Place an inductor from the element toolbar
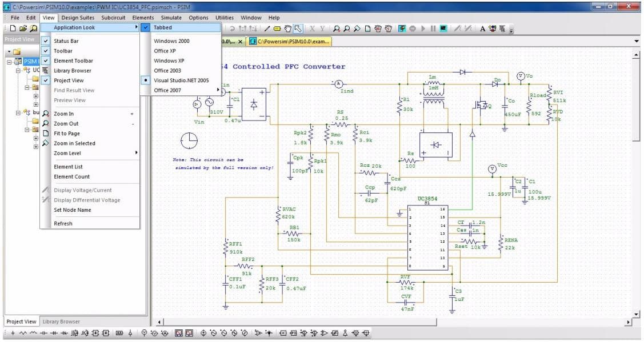Image resolution: width=644 pixels, height=342 pixels. (33, 333)
